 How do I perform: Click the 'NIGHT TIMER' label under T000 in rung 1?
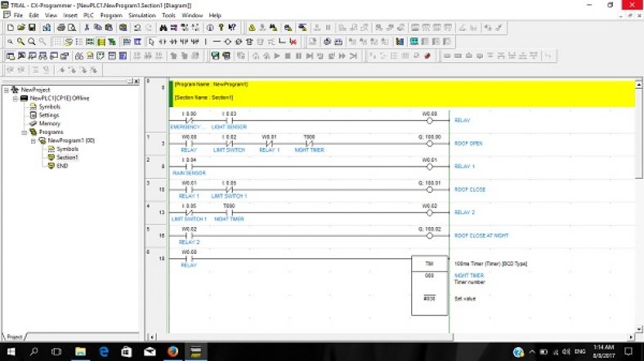click(309, 150)
